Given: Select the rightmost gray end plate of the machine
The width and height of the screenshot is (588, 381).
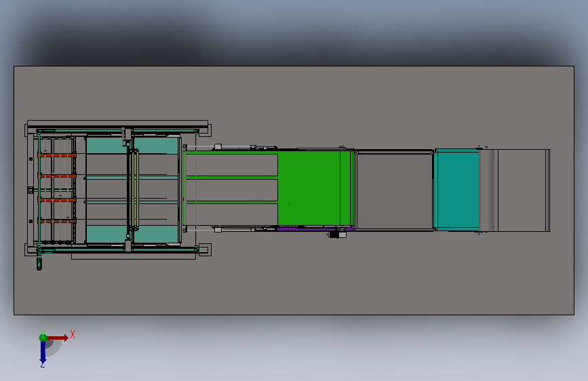Looking at the screenshot, I should coord(522,190).
